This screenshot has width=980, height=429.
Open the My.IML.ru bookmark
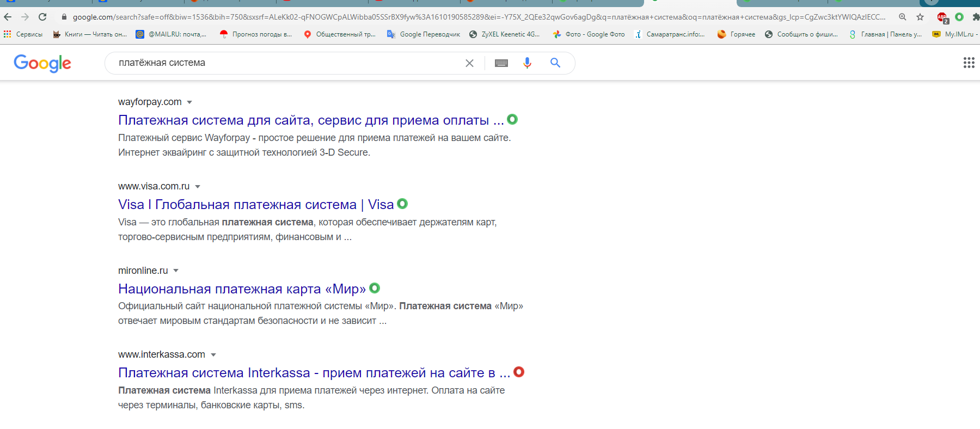coord(955,34)
